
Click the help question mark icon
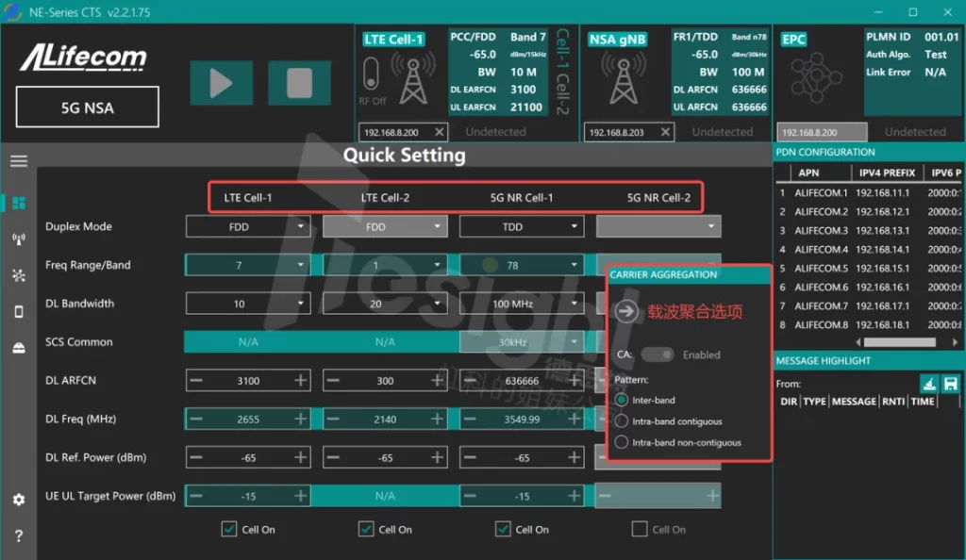pos(19,536)
